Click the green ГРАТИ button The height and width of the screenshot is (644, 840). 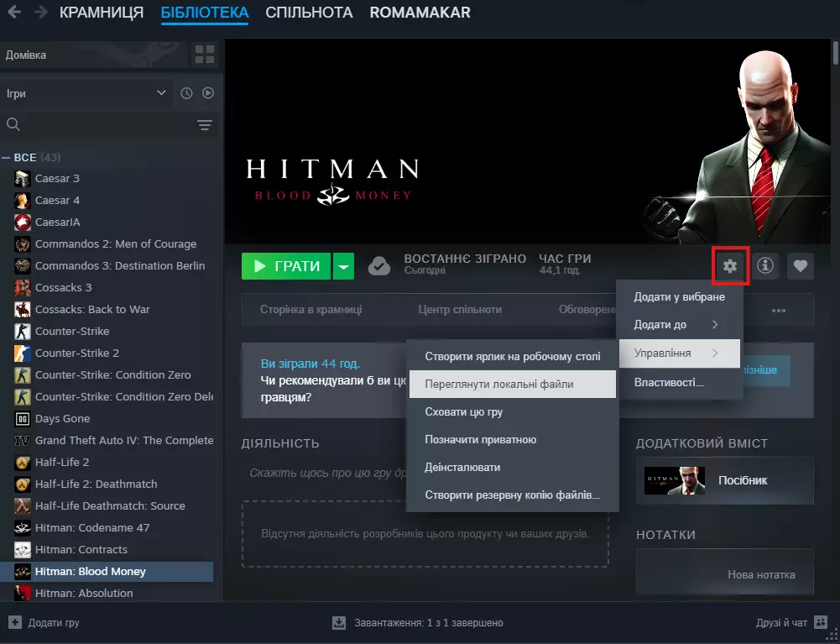coord(286,266)
